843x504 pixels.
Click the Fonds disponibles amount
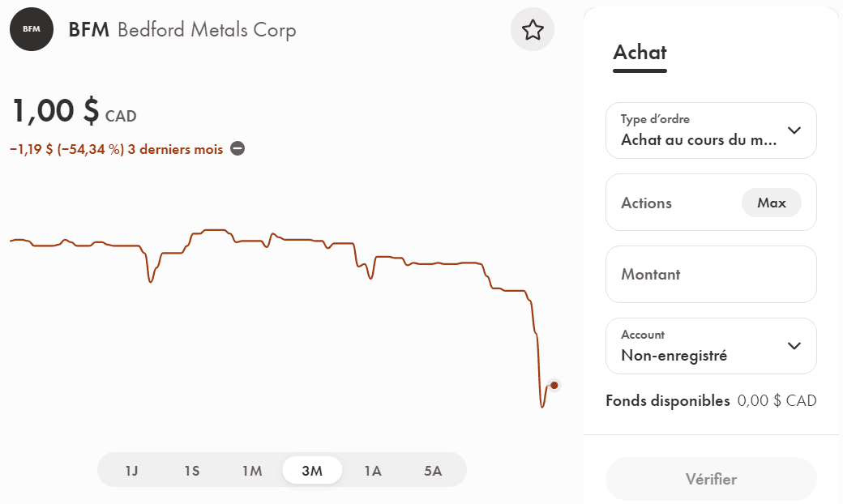778,400
